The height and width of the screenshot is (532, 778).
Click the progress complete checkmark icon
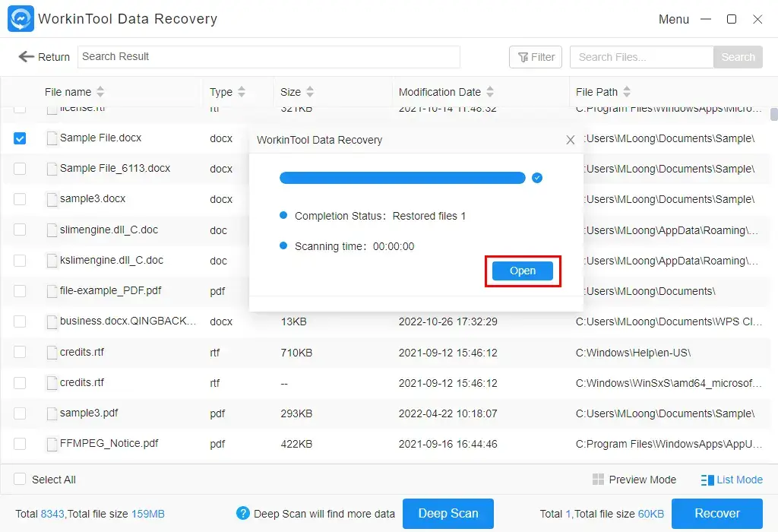pyautogui.click(x=537, y=178)
